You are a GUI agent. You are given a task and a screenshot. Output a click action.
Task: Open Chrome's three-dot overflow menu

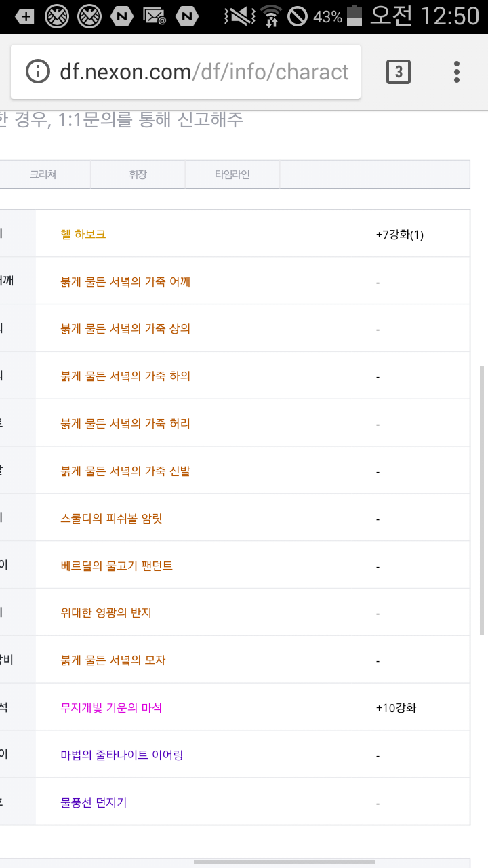tap(457, 71)
